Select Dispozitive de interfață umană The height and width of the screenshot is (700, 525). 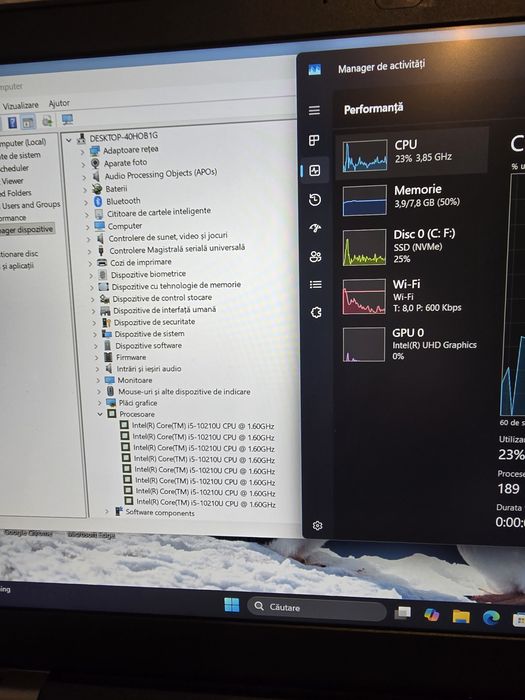pyautogui.click(x=164, y=310)
